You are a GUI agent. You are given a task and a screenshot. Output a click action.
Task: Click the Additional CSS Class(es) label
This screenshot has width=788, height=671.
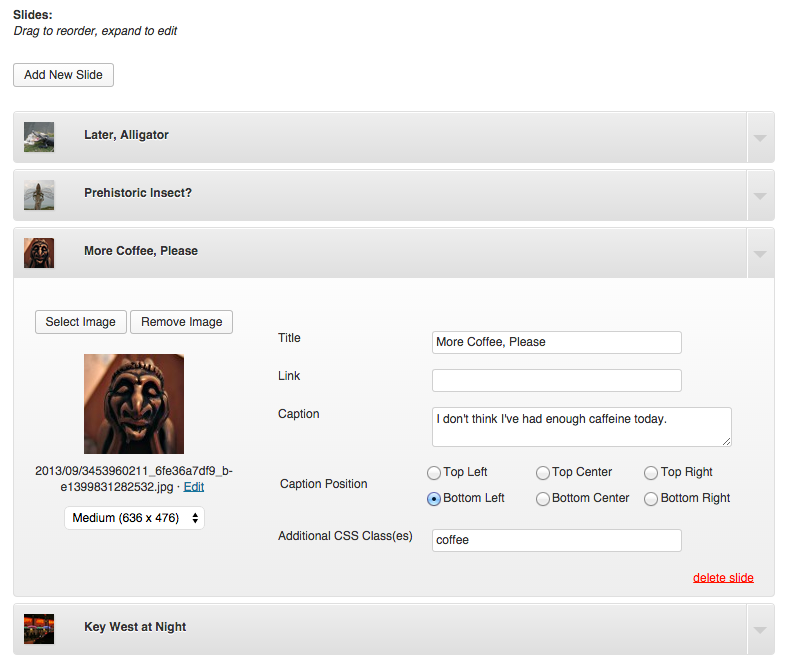click(345, 536)
